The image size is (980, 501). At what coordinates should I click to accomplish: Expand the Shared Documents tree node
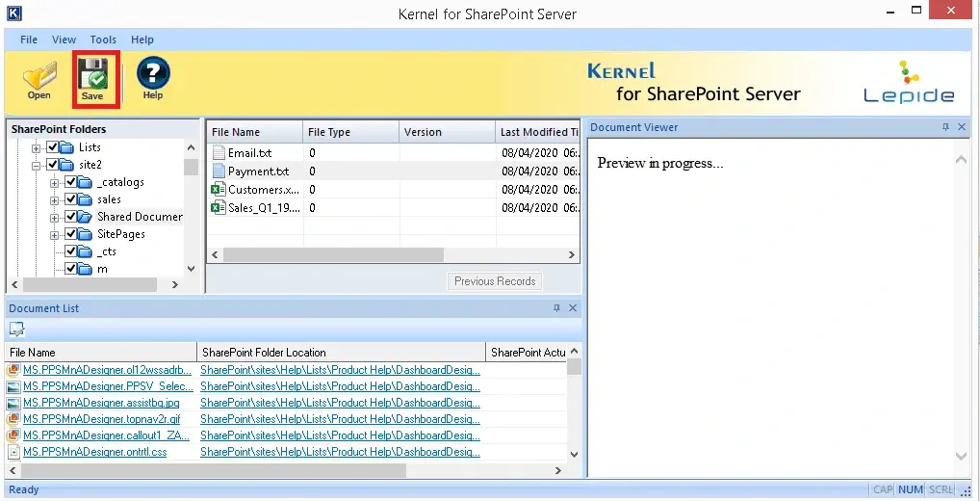tap(54, 218)
